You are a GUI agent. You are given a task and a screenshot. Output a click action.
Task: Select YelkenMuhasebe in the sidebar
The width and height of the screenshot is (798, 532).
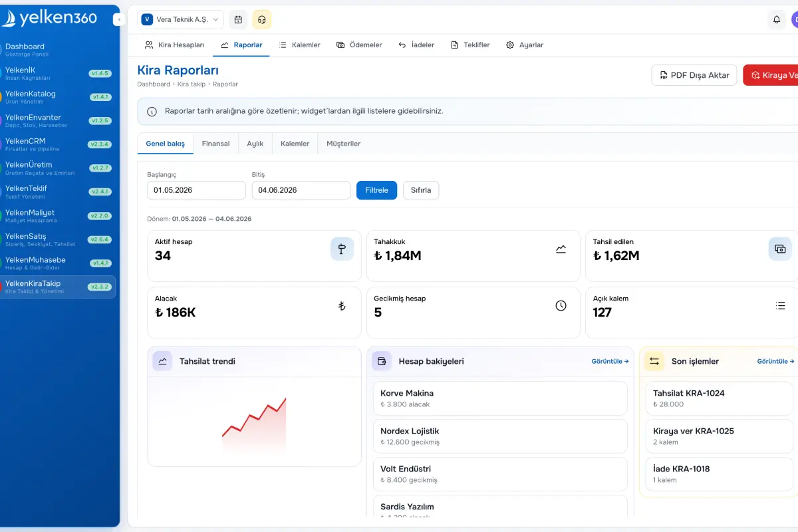point(58,263)
